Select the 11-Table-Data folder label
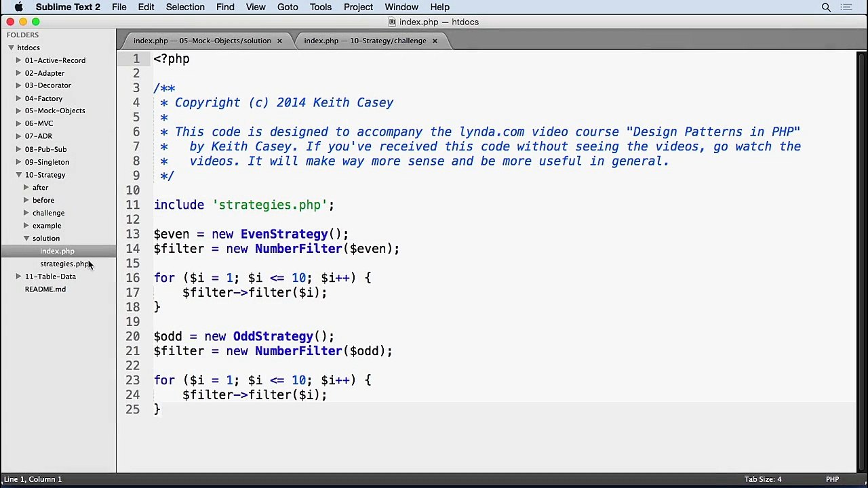Screen dimensions: 868x488 pyautogui.click(x=50, y=277)
